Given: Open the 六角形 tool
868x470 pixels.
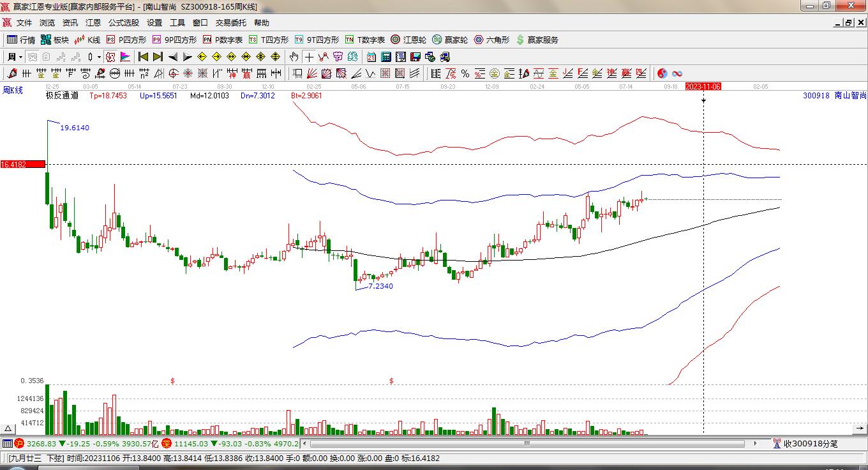Looking at the screenshot, I should coord(491,40).
